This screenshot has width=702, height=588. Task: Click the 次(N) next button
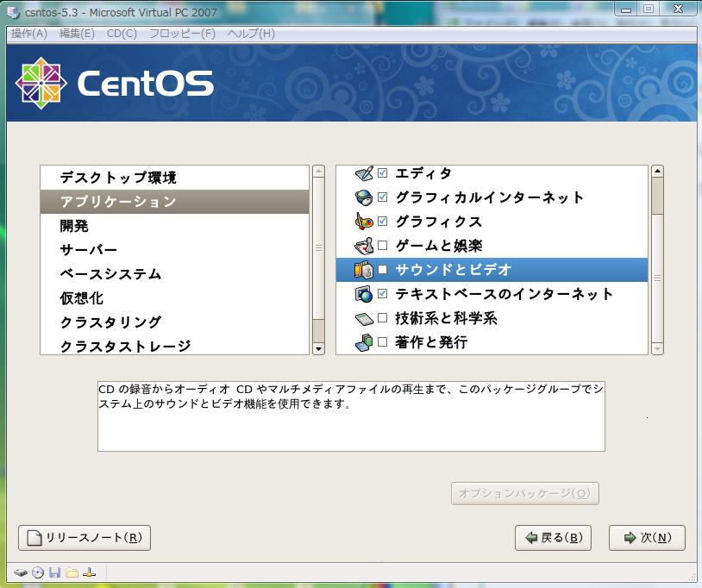point(647,538)
